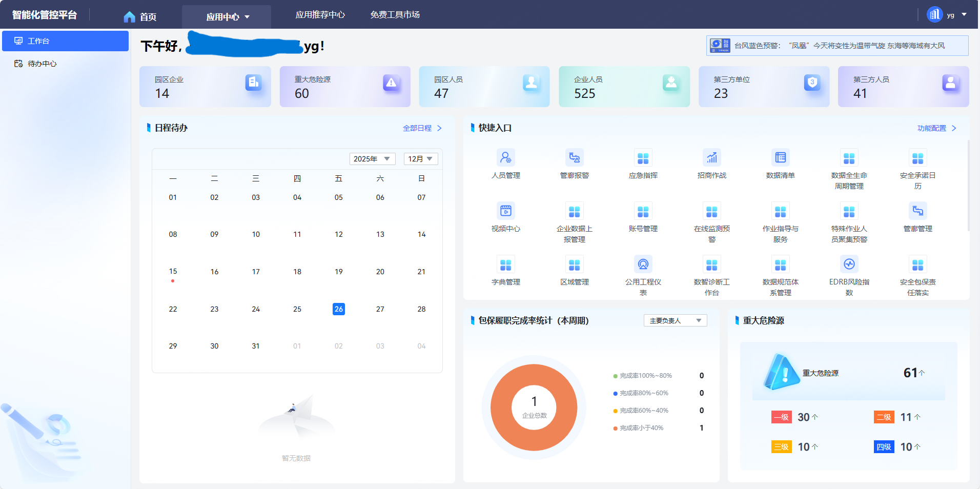Click the yellow 三级 hazard level tag
Screen dimensions: 980x489
point(782,447)
